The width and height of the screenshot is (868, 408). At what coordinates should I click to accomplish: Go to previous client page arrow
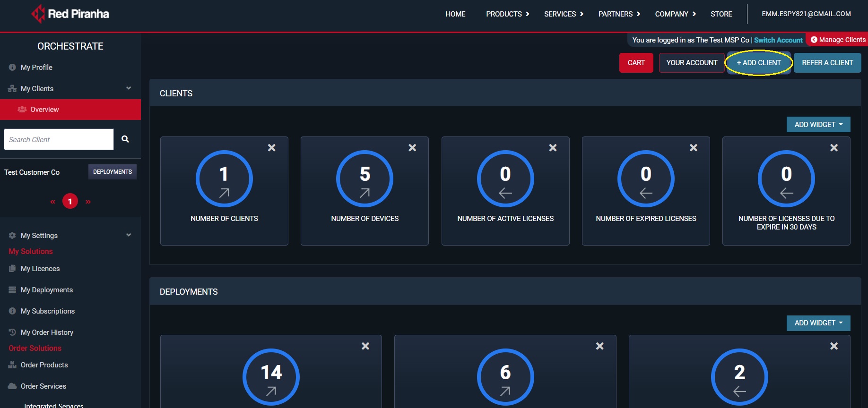tap(53, 202)
